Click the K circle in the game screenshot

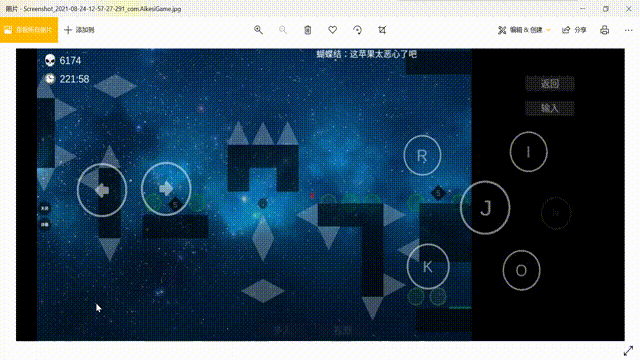[x=428, y=267]
